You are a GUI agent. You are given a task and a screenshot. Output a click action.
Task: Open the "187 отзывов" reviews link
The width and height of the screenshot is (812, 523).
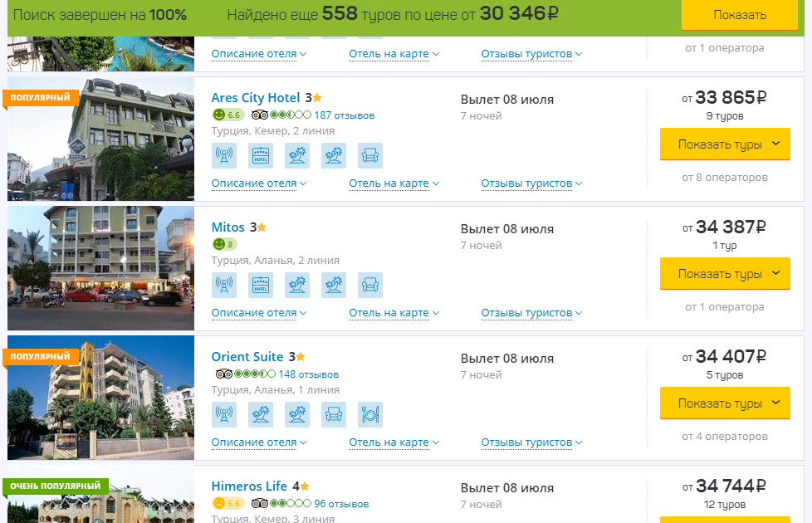[x=344, y=115]
